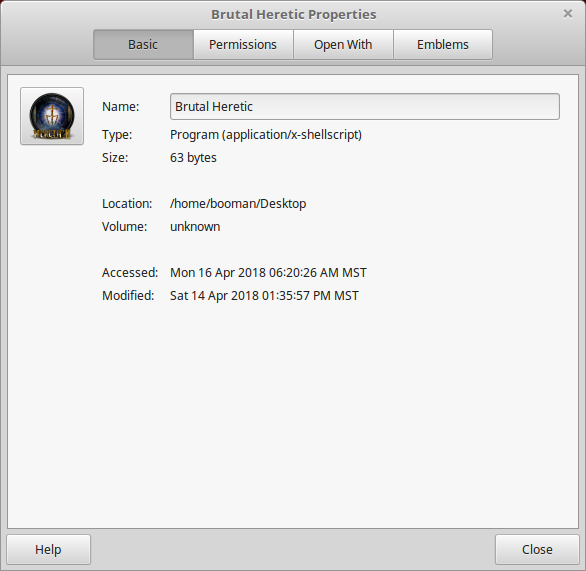Go to the Basic tab
This screenshot has height=571, width=586.
click(x=143, y=44)
